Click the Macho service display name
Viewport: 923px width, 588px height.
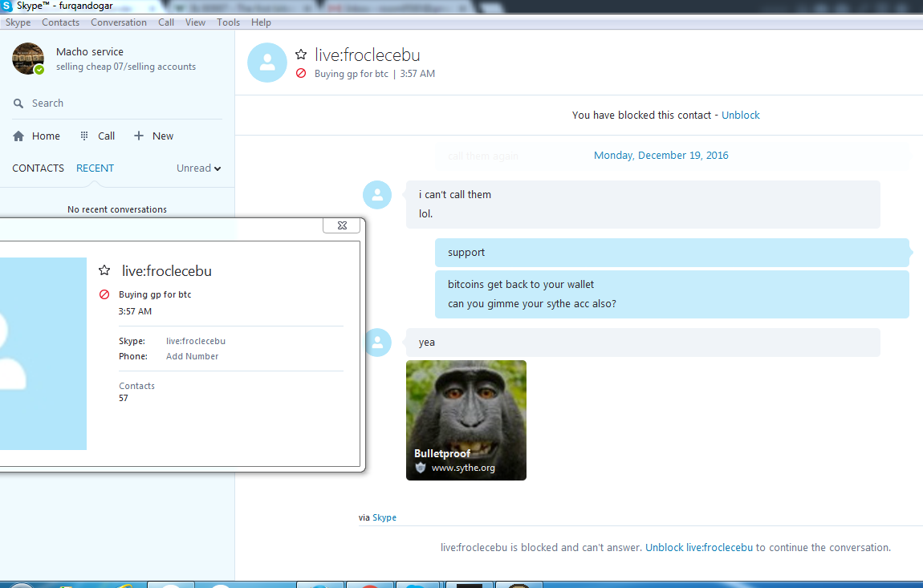click(x=89, y=52)
